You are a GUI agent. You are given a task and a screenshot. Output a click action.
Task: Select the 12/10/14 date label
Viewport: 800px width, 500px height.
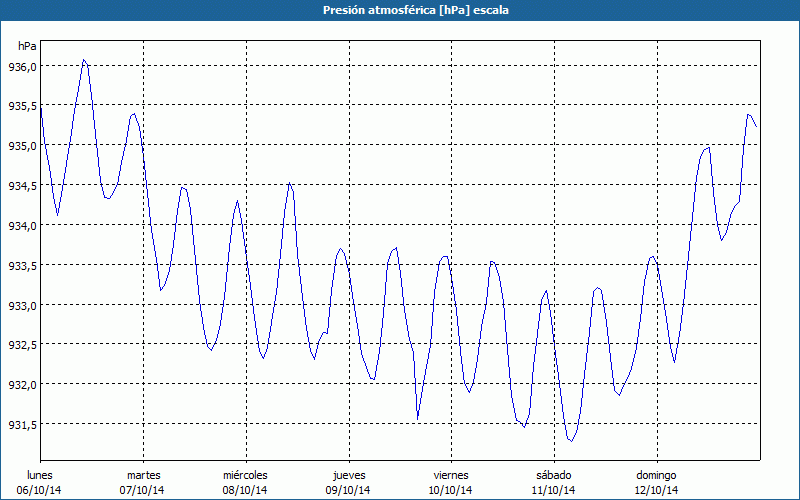656,490
